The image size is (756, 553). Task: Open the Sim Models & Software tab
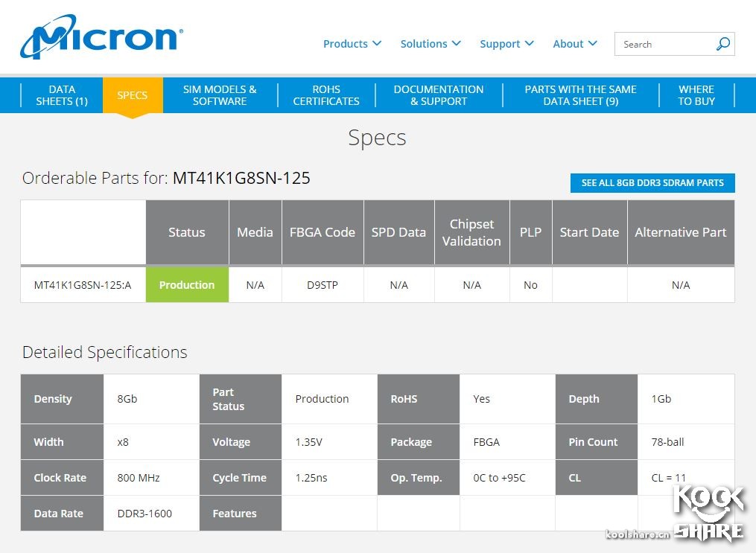[x=220, y=95]
